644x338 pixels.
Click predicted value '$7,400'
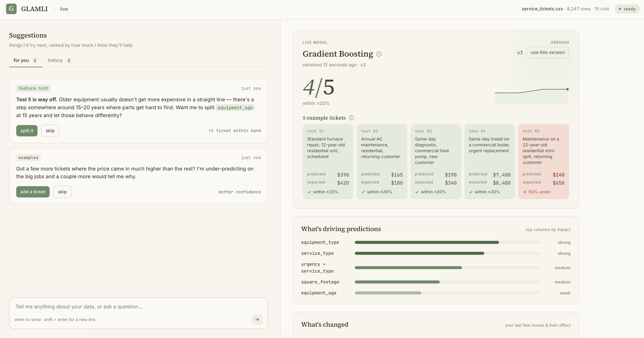[x=502, y=175]
